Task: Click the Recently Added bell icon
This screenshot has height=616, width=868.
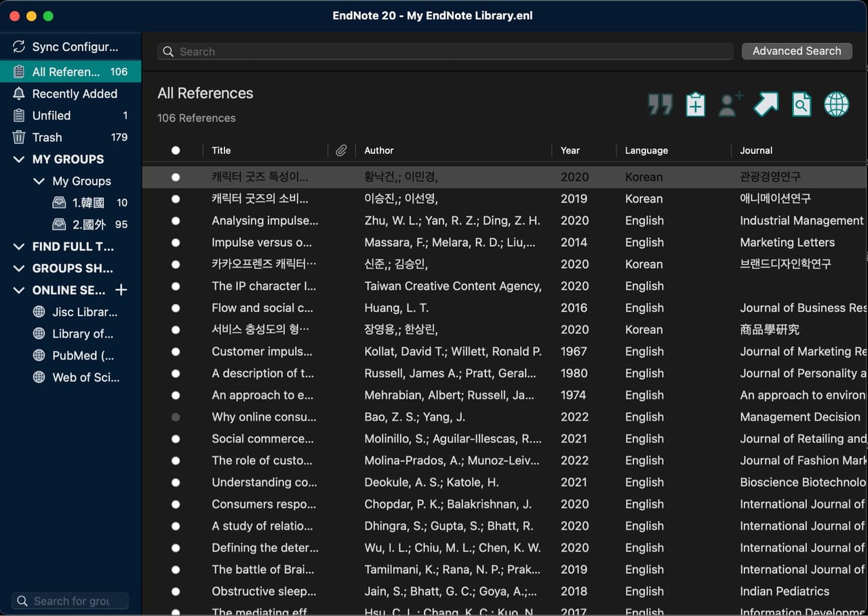Action: tap(19, 94)
